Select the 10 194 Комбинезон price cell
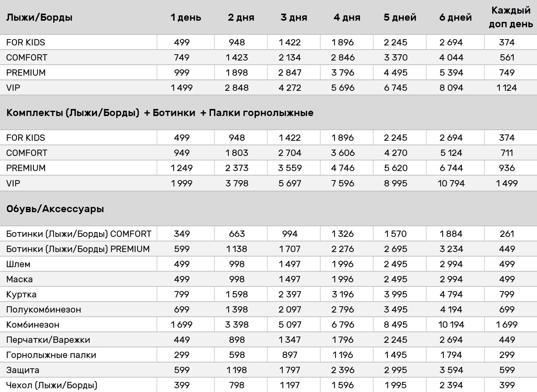 click(451, 325)
